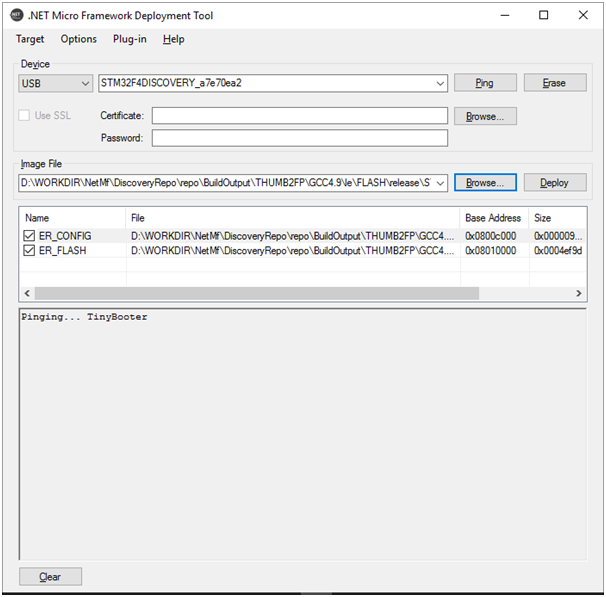Screen dimensions: 606x597
Task: Toggle the Use SSL checkbox
Action: [x=24, y=115]
